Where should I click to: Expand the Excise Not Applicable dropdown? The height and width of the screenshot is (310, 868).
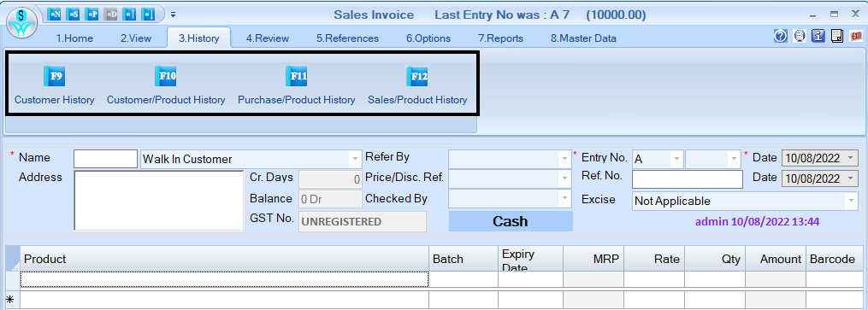point(852,202)
